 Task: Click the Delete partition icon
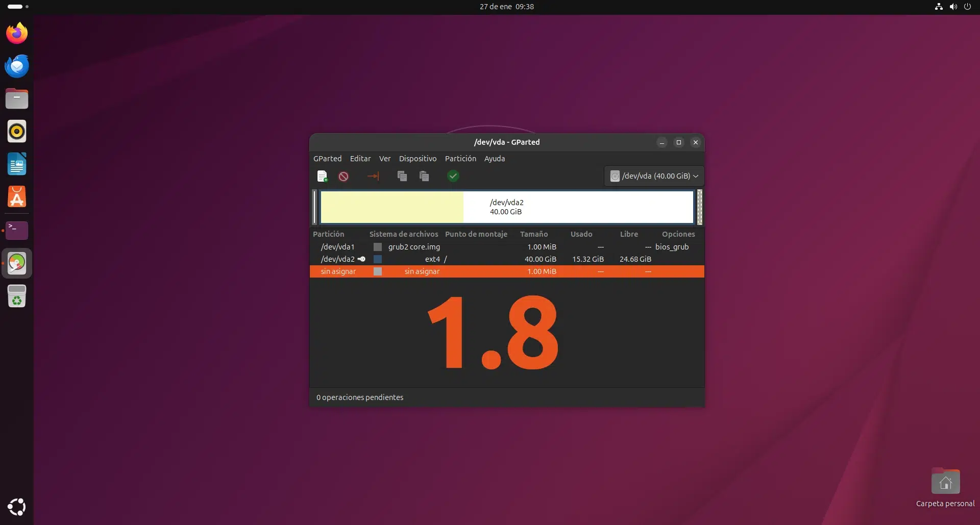point(342,176)
